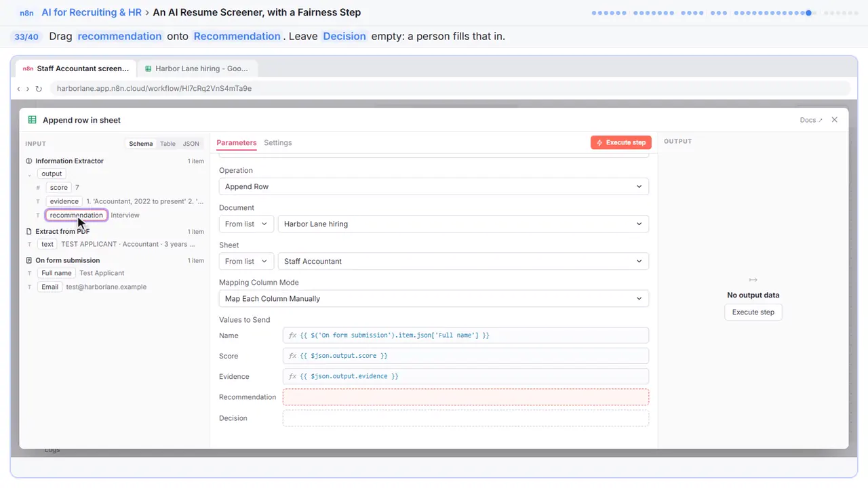Click the lesson progress dots bar
This screenshot has height=488, width=868.
(x=726, y=12)
